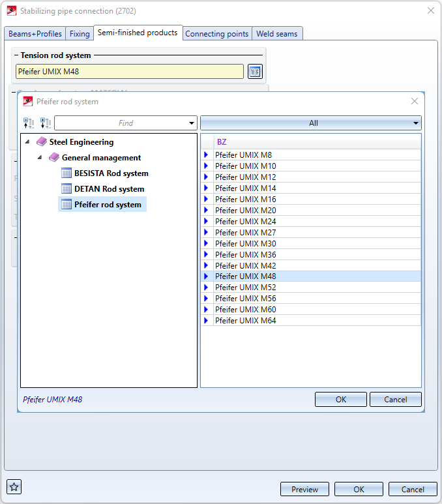Collapse the General management tree node

tap(40, 158)
